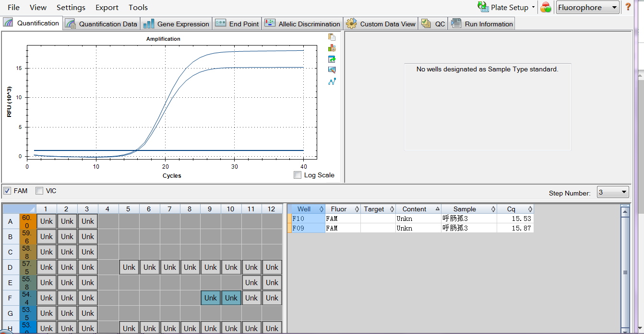
Task: Switch to Quantification Data tab
Action: pos(101,23)
